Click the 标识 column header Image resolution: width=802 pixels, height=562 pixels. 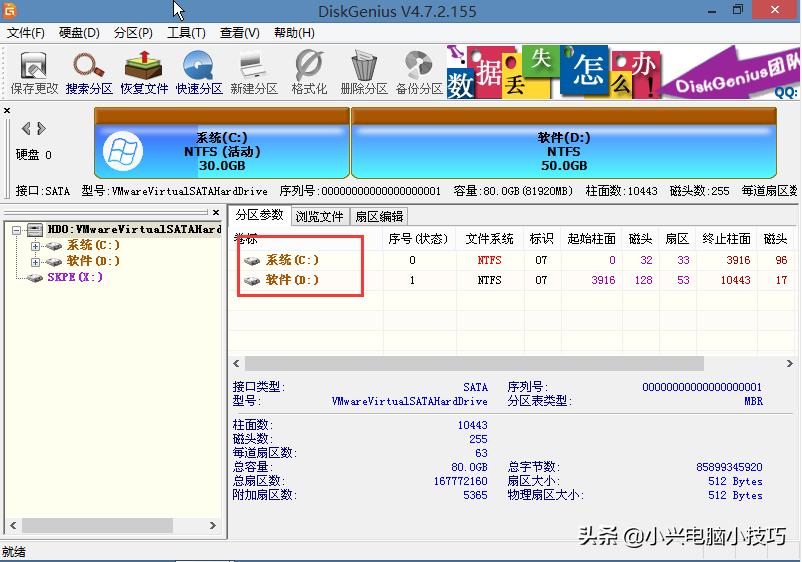point(541,239)
